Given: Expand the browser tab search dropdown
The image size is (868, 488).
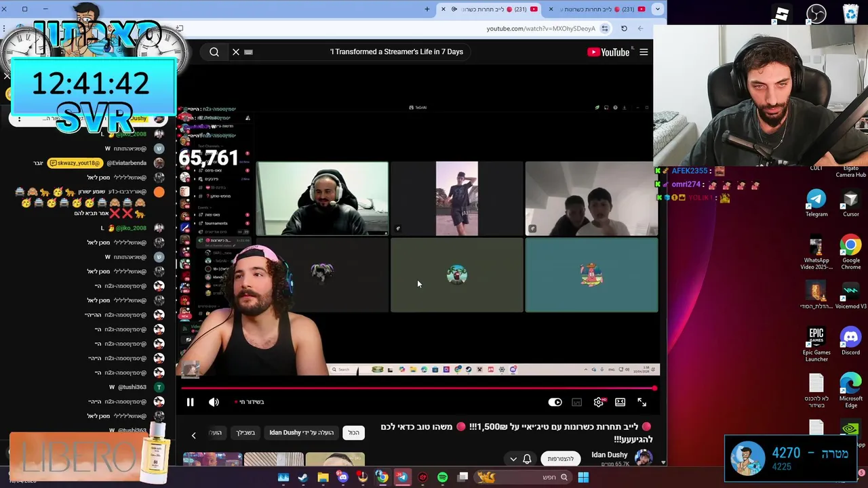Looking at the screenshot, I should (x=657, y=9).
